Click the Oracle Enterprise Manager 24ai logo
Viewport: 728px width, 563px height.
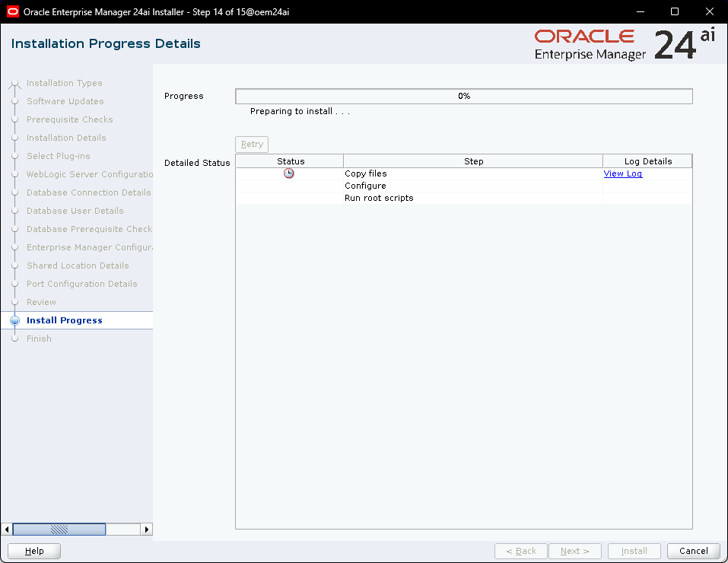pyautogui.click(x=624, y=45)
